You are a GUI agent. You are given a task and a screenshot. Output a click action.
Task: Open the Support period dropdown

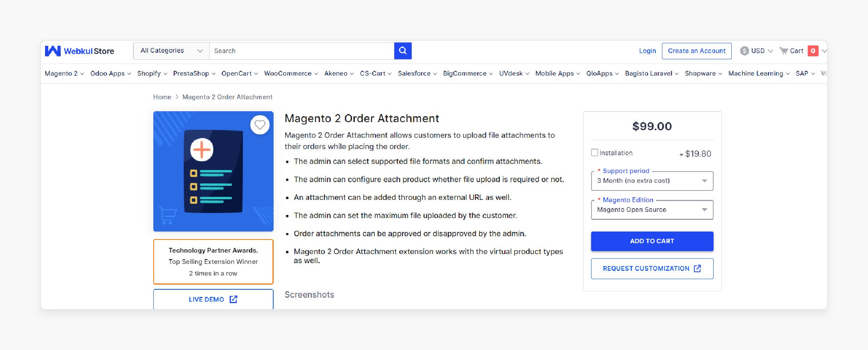[652, 181]
